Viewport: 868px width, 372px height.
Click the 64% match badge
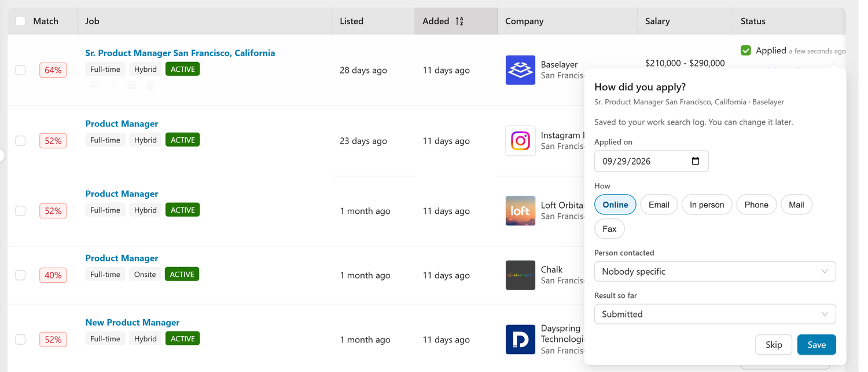(x=53, y=70)
